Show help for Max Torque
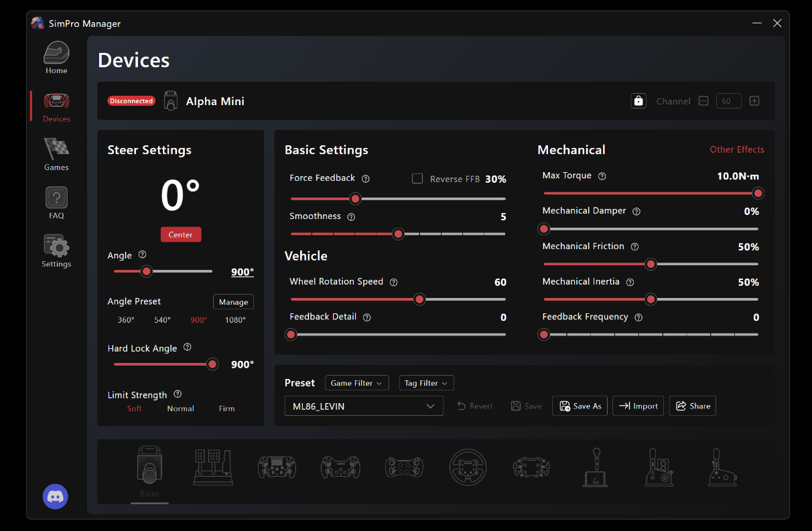This screenshot has height=531, width=812. click(x=602, y=176)
